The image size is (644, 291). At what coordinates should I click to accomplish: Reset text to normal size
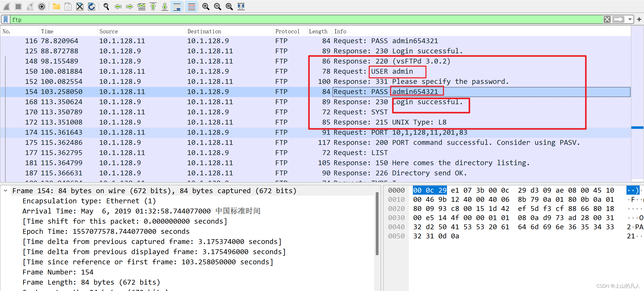pyautogui.click(x=229, y=6)
